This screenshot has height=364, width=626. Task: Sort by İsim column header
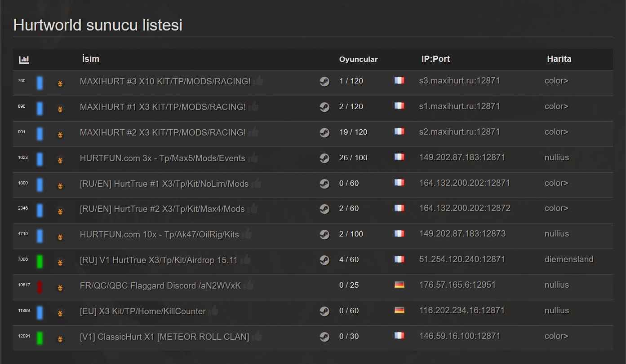click(x=90, y=59)
